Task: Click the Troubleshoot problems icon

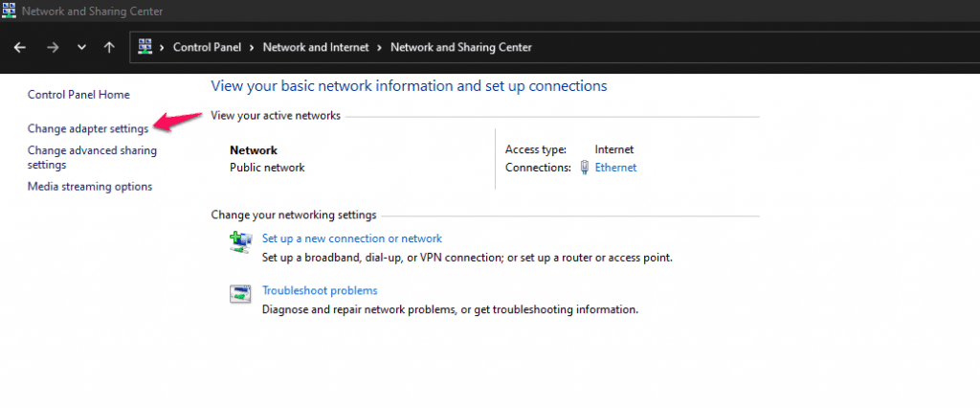Action: [x=239, y=295]
